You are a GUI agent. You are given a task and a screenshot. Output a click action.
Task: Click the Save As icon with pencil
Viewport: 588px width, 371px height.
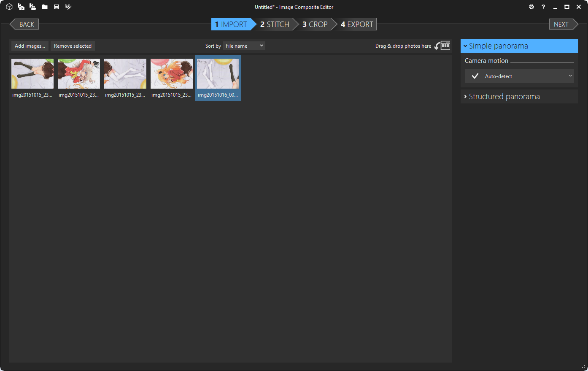68,7
